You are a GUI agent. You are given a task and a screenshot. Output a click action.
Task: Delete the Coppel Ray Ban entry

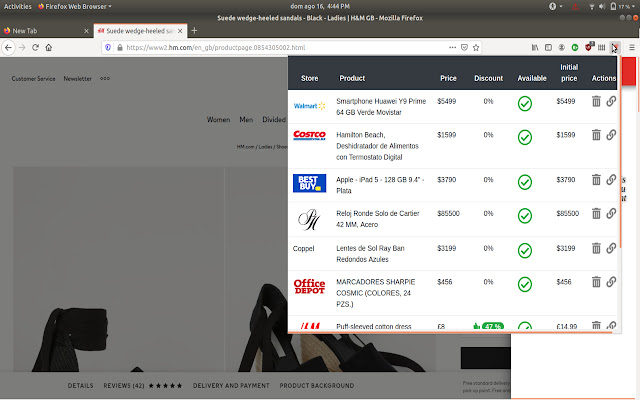coord(596,248)
